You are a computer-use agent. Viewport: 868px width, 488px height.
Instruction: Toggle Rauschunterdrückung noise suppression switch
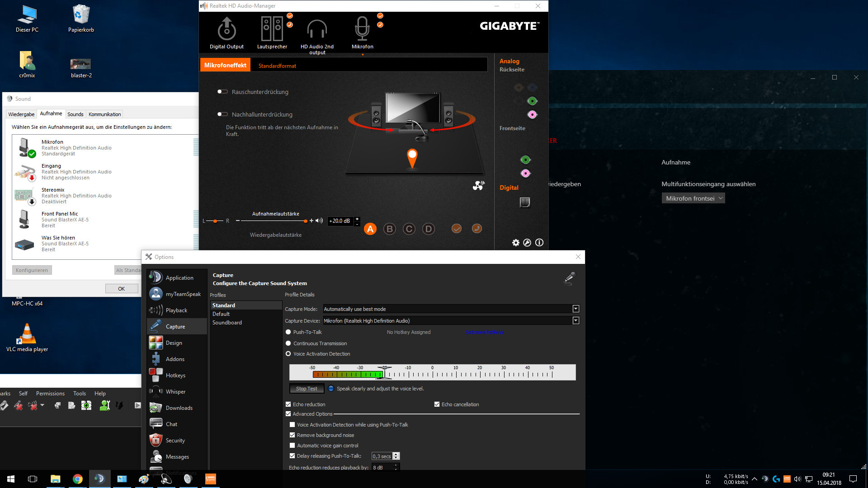click(222, 92)
